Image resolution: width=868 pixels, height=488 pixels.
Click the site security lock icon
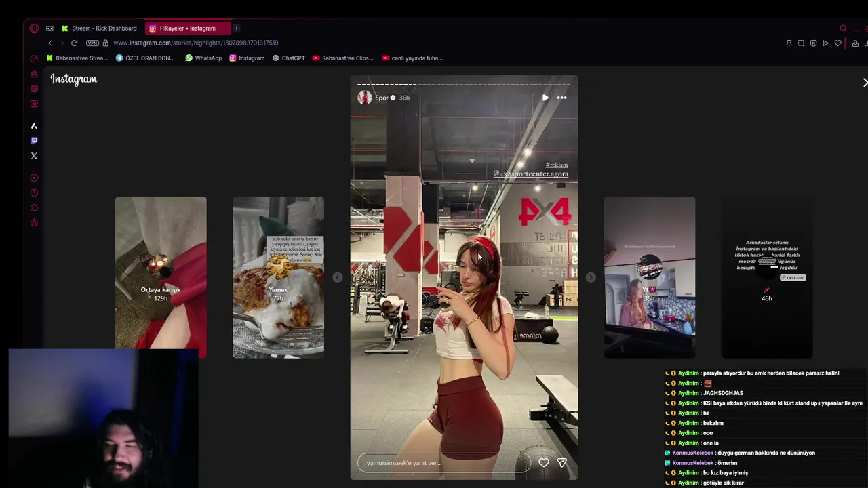(105, 43)
